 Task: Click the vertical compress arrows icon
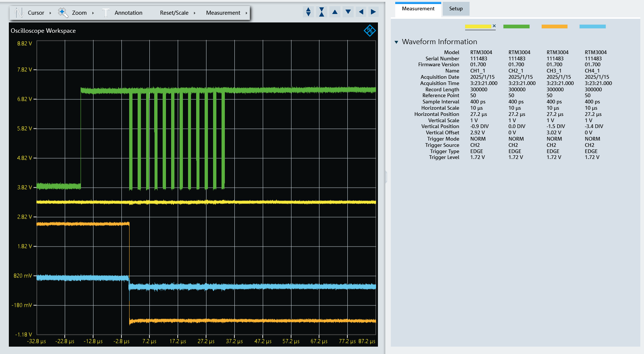pos(322,12)
